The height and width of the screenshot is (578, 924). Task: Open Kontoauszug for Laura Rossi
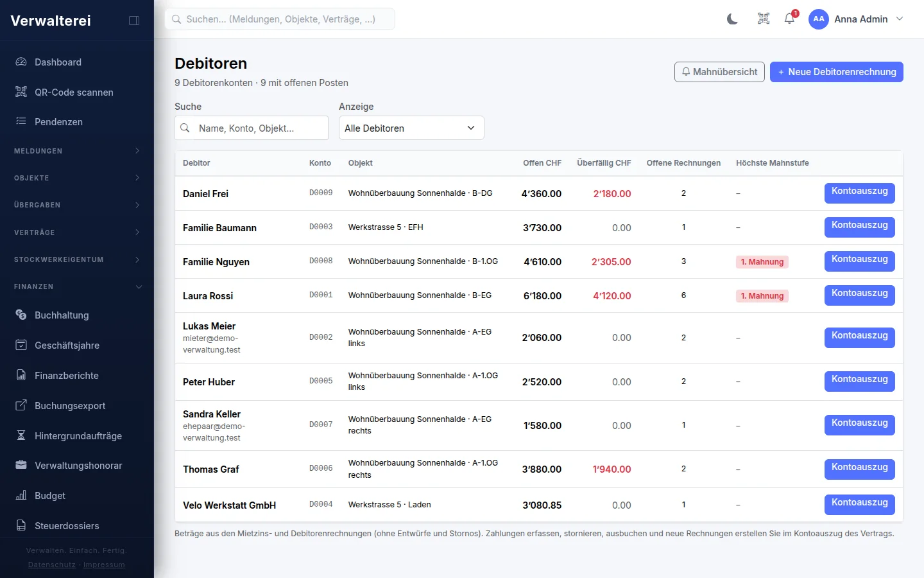[x=860, y=295]
